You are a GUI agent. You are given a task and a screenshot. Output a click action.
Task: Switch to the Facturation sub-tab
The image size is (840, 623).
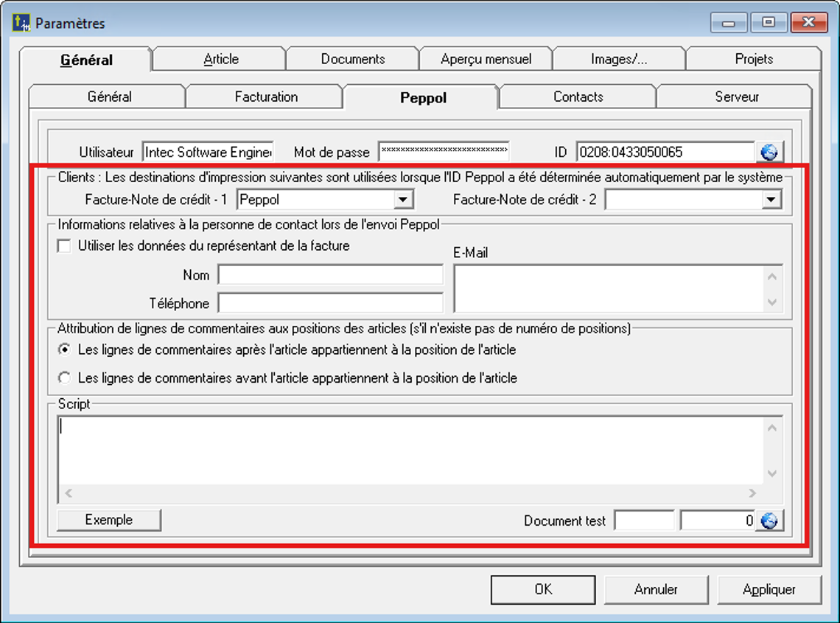(x=266, y=97)
